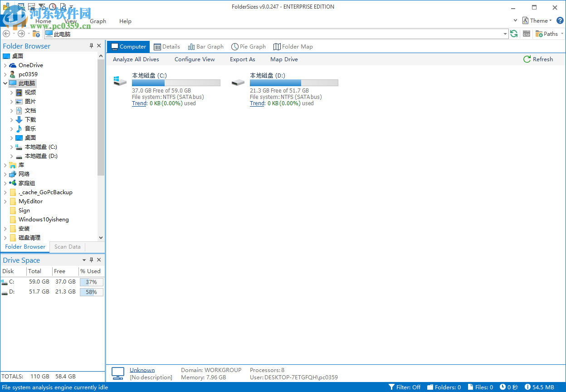Click the Analyze All Drives button

pyautogui.click(x=136, y=59)
